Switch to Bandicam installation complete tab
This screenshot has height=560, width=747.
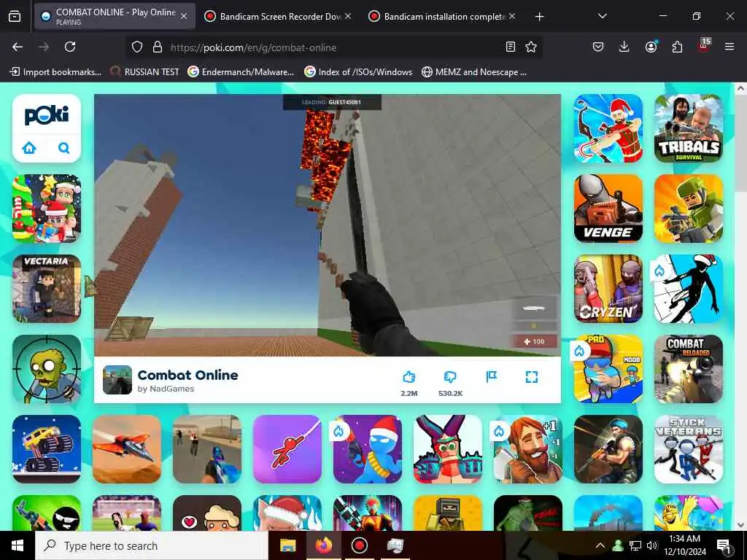(443, 17)
